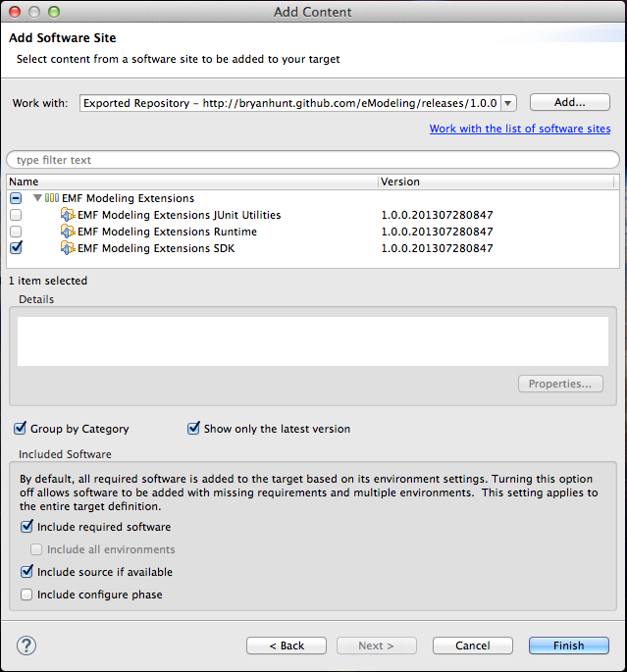Open help with the question mark icon
The height and width of the screenshot is (672, 627).
26,646
